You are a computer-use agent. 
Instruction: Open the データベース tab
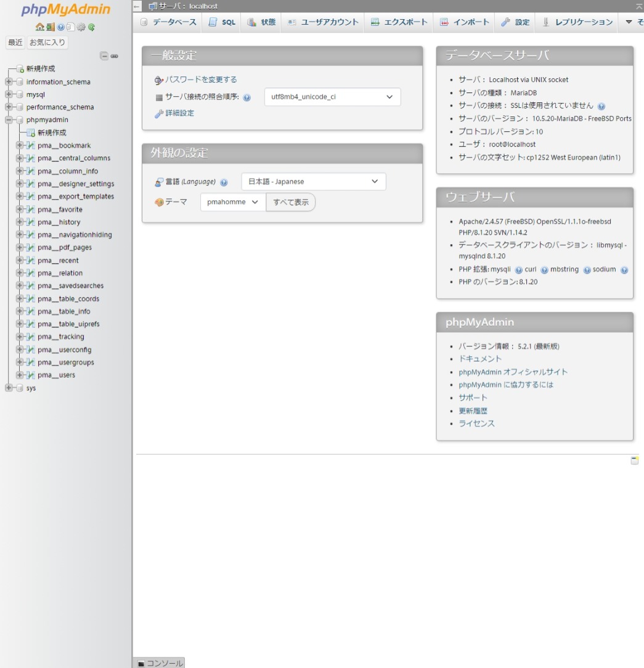coord(168,22)
